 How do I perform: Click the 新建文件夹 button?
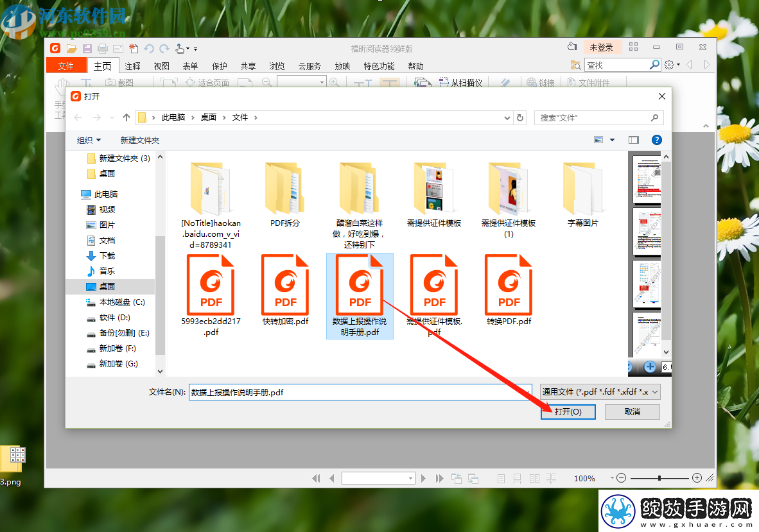[140, 141]
